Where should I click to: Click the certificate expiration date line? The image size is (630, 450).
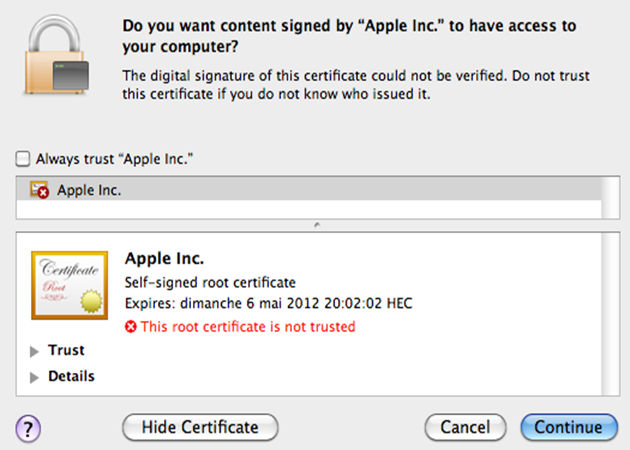(x=268, y=304)
